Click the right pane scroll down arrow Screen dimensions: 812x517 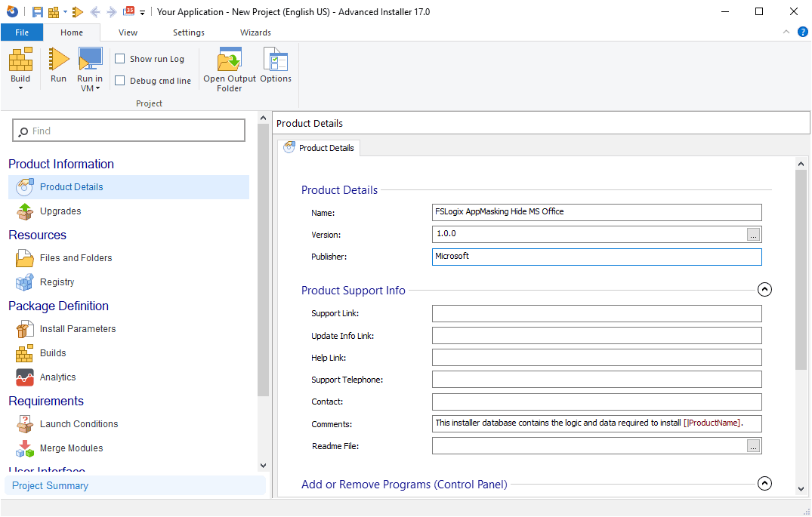[x=801, y=489]
